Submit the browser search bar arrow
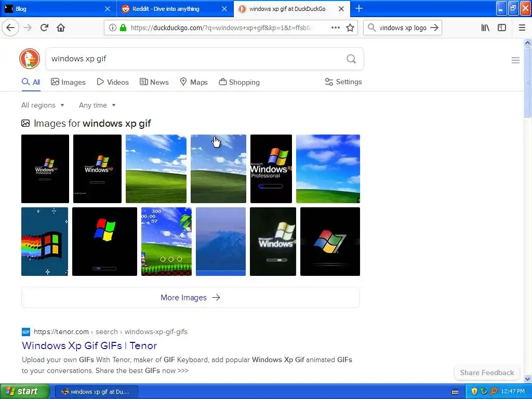 pos(434,28)
